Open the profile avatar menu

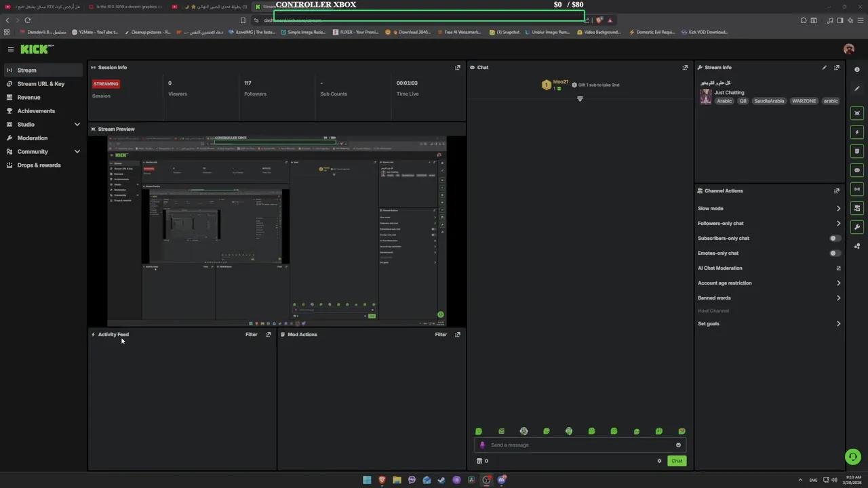[848, 49]
